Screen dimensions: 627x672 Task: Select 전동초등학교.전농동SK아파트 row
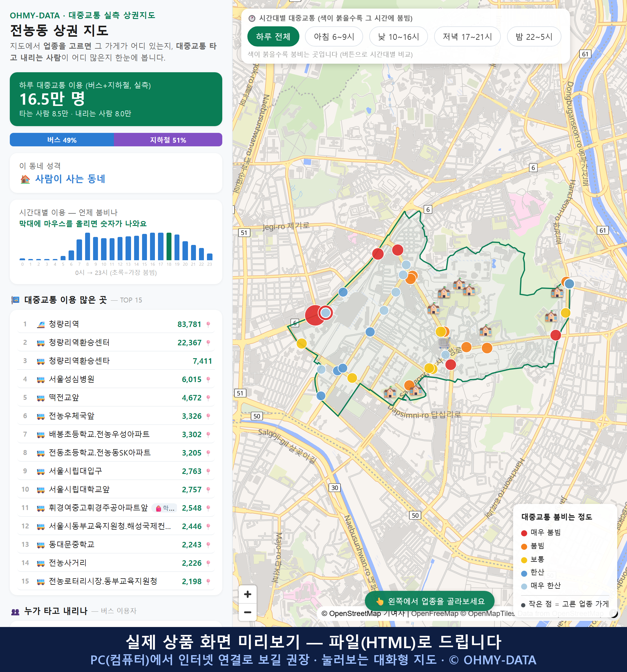[116, 452]
